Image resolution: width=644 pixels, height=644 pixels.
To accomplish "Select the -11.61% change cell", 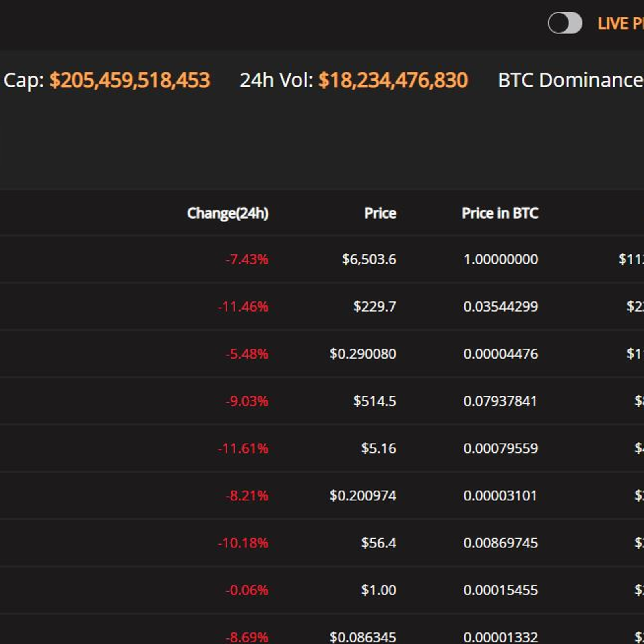I will [x=243, y=448].
